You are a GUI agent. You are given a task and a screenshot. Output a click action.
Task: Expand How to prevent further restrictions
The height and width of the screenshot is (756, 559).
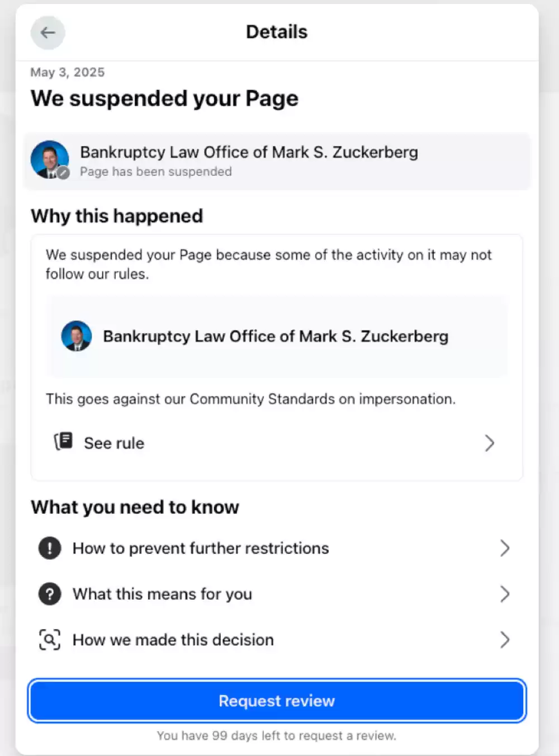point(505,548)
